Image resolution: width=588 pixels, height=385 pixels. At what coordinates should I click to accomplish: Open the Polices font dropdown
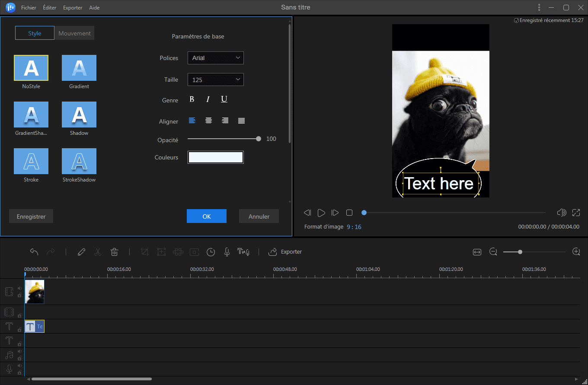pos(216,58)
